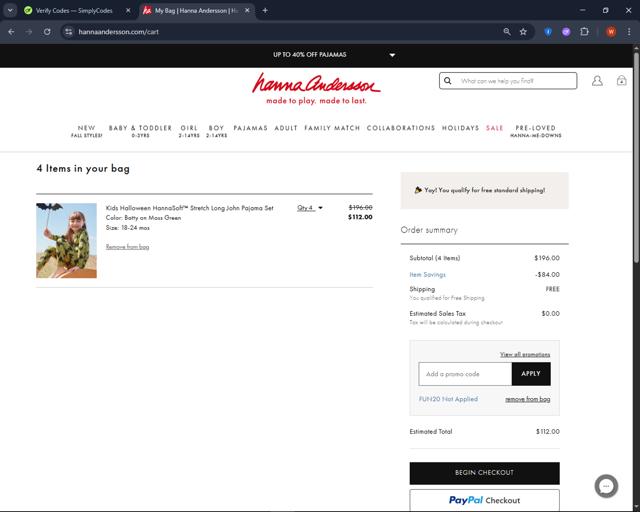Viewport: 640px width, 512px height.
Task: Open the Qty 4 quantity dropdown
Action: pos(310,208)
